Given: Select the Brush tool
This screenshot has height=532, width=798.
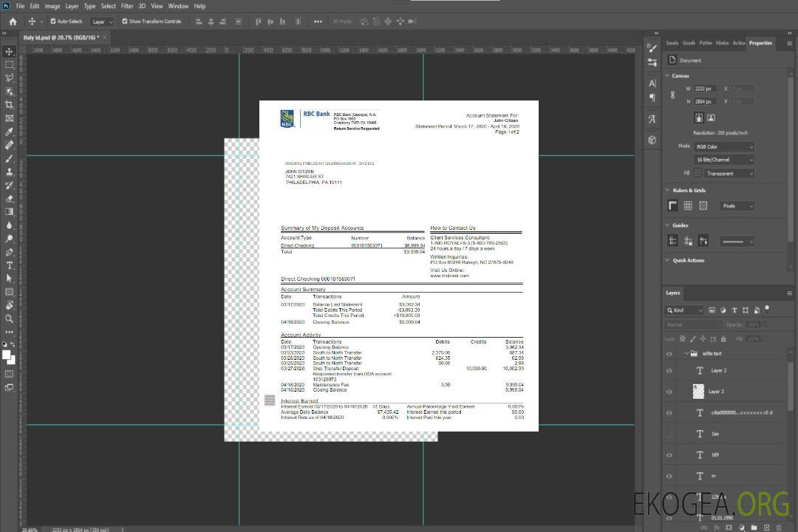Looking at the screenshot, I should (9, 158).
